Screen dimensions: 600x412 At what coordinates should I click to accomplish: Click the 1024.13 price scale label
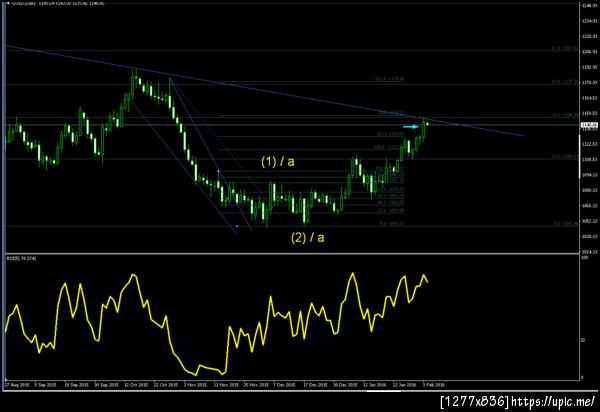[590, 252]
